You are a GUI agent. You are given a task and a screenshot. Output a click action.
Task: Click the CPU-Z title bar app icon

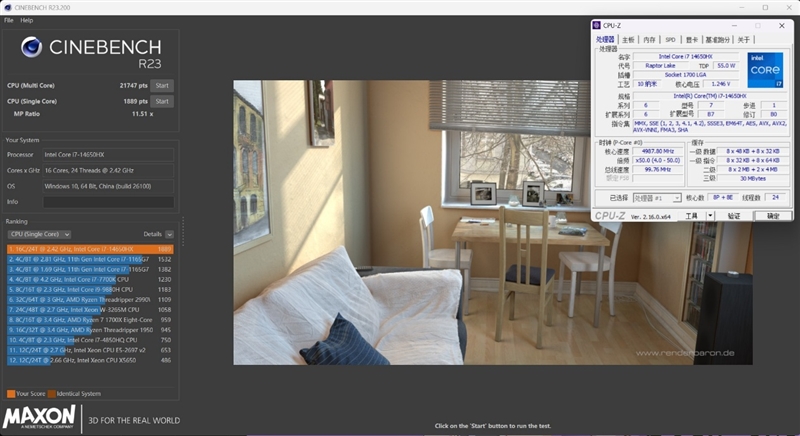596,25
